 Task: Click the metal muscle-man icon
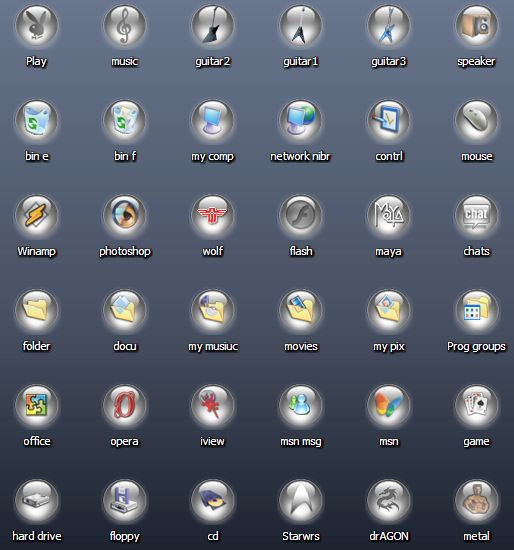tap(477, 501)
